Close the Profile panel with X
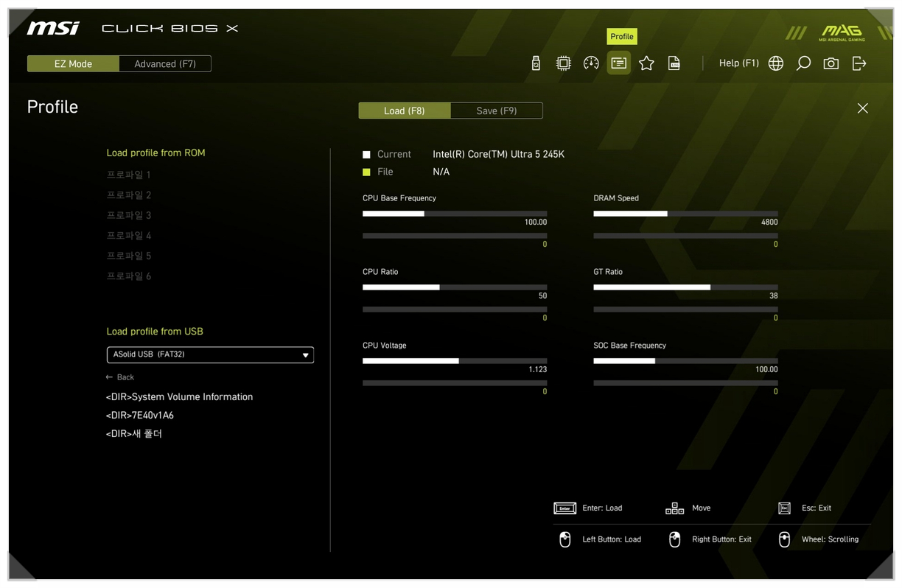 tap(862, 108)
